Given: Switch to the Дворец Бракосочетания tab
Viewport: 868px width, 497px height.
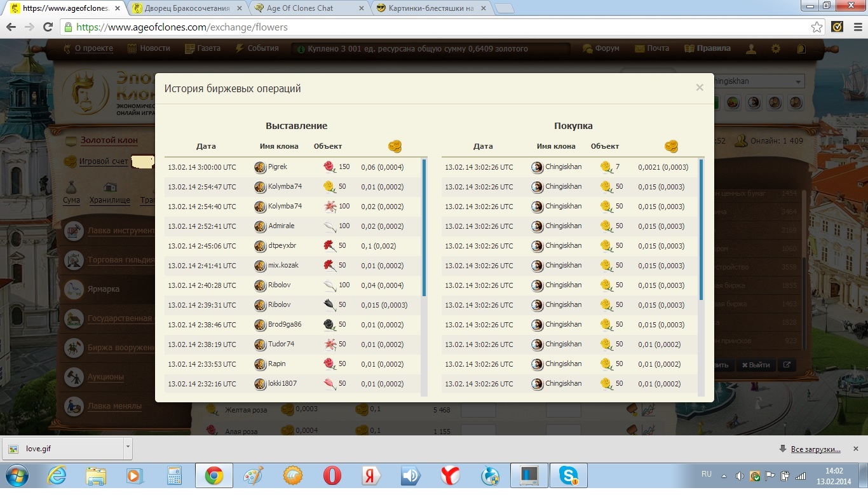Looking at the screenshot, I should click(x=186, y=8).
